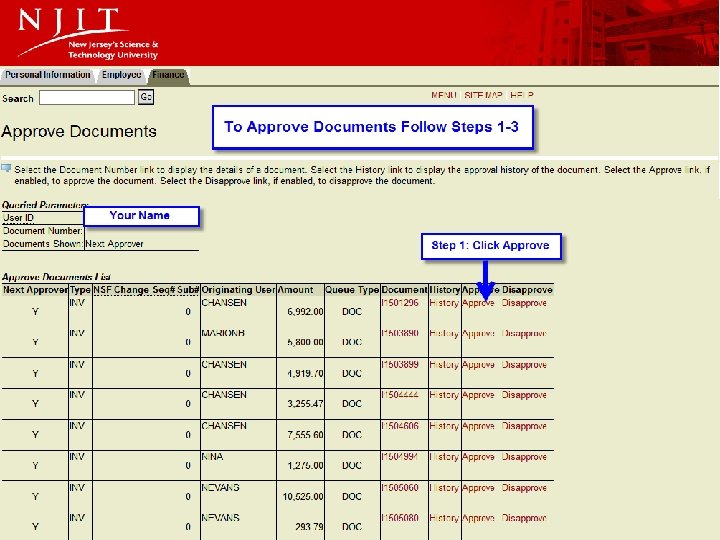This screenshot has height=540, width=720.
Task: Disapprove document I1505060
Action: (524, 488)
